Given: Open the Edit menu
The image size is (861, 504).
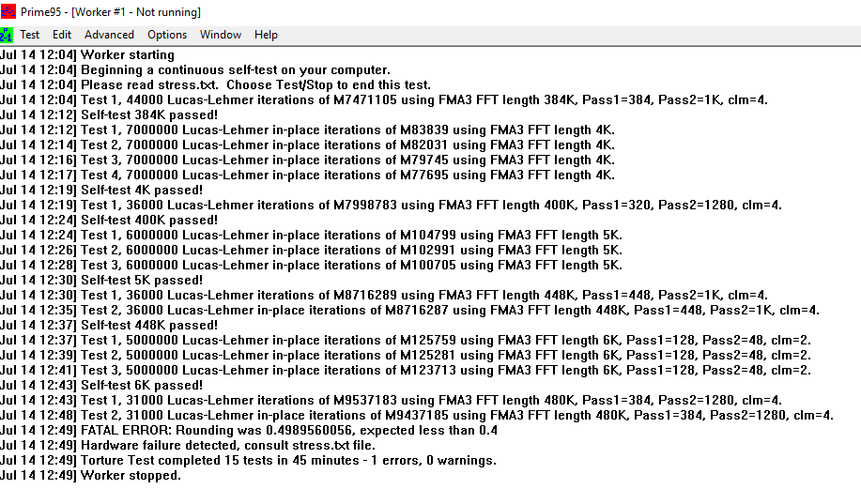Looking at the screenshot, I should pyautogui.click(x=62, y=35).
